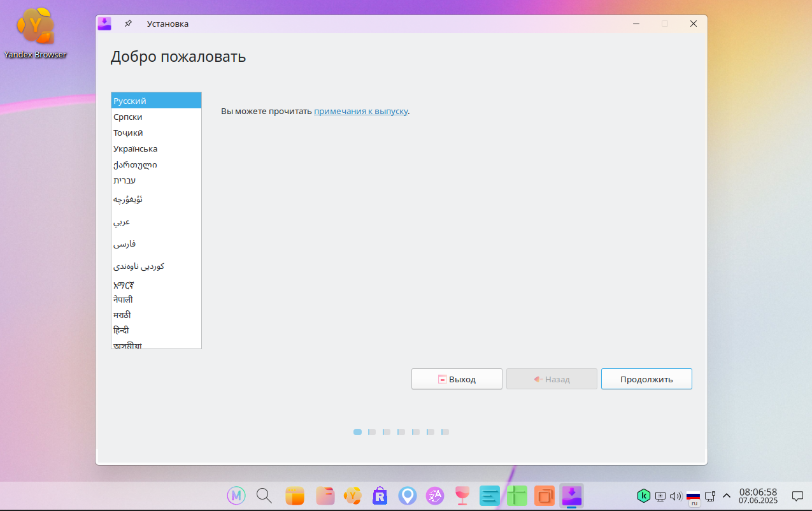Open the pink-orange file manager in the taskbar
The image size is (812, 511).
coord(325,495)
